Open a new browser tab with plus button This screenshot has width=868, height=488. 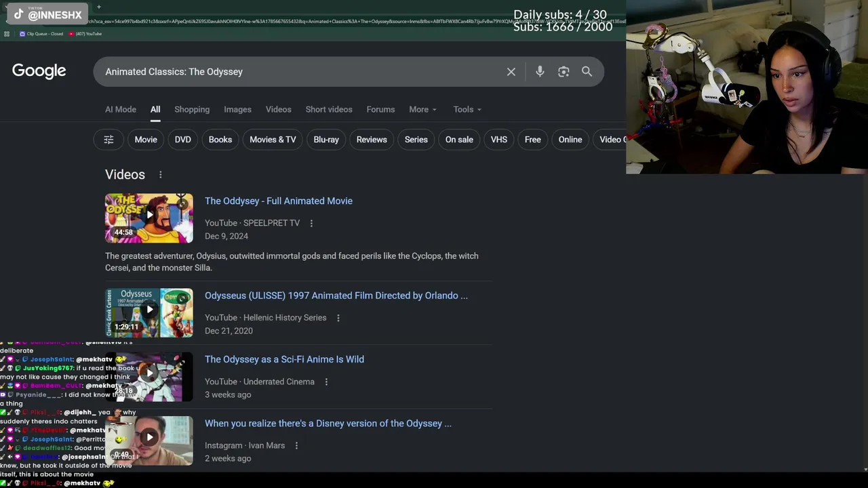tap(99, 7)
